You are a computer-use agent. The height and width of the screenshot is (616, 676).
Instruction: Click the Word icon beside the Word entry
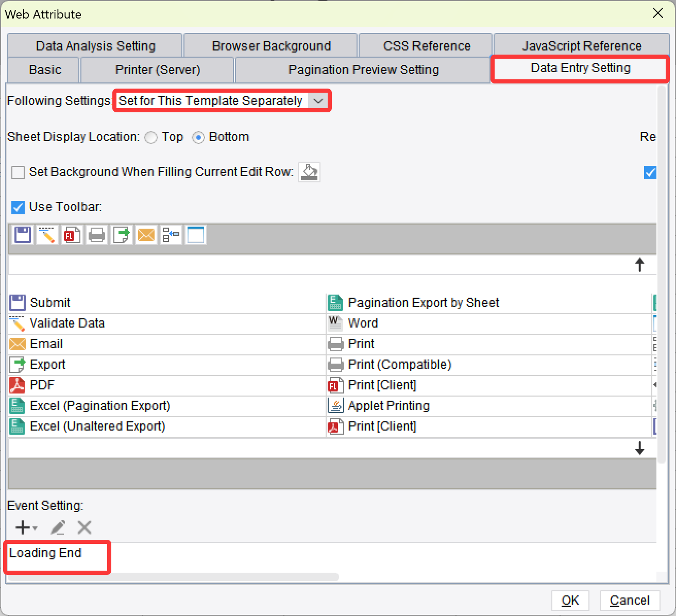coord(335,323)
